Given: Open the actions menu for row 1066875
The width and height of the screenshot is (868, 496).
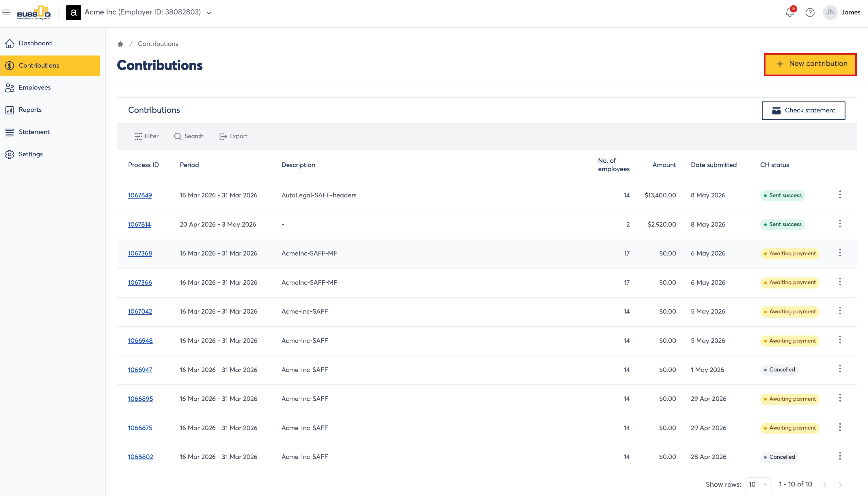Looking at the screenshot, I should coord(840,427).
